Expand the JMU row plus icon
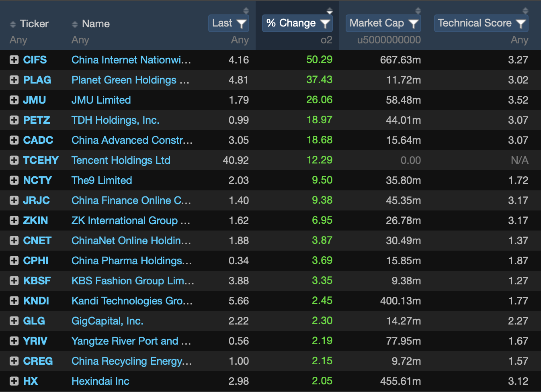Screen dimensions: 541x392 coord(14,100)
